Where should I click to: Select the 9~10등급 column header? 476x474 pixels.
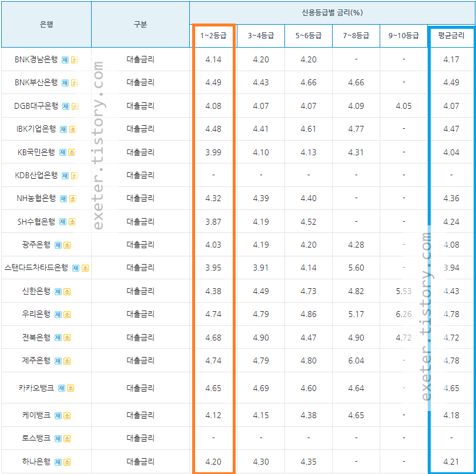(x=404, y=36)
